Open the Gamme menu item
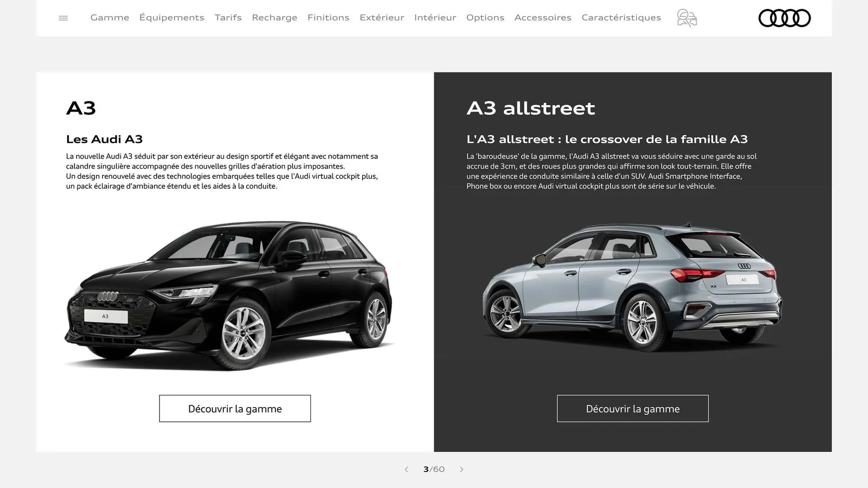Screen dimensions: 868x488 (x=109, y=18)
